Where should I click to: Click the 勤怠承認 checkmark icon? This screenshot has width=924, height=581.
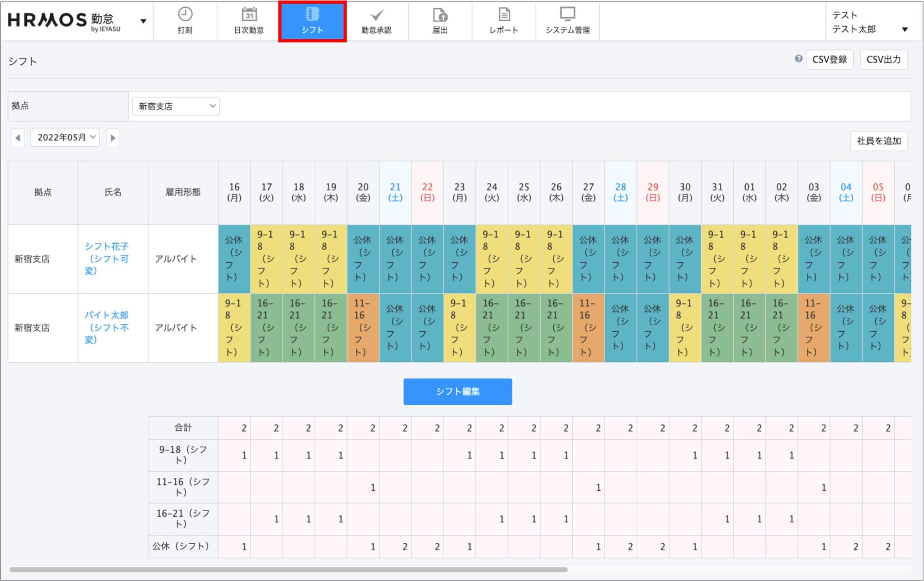coord(376,16)
